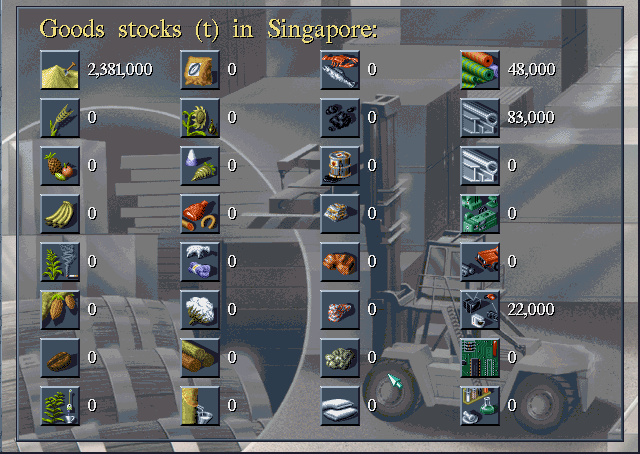Click the red truck vehicles icon
The image size is (640, 454).
tap(480, 262)
